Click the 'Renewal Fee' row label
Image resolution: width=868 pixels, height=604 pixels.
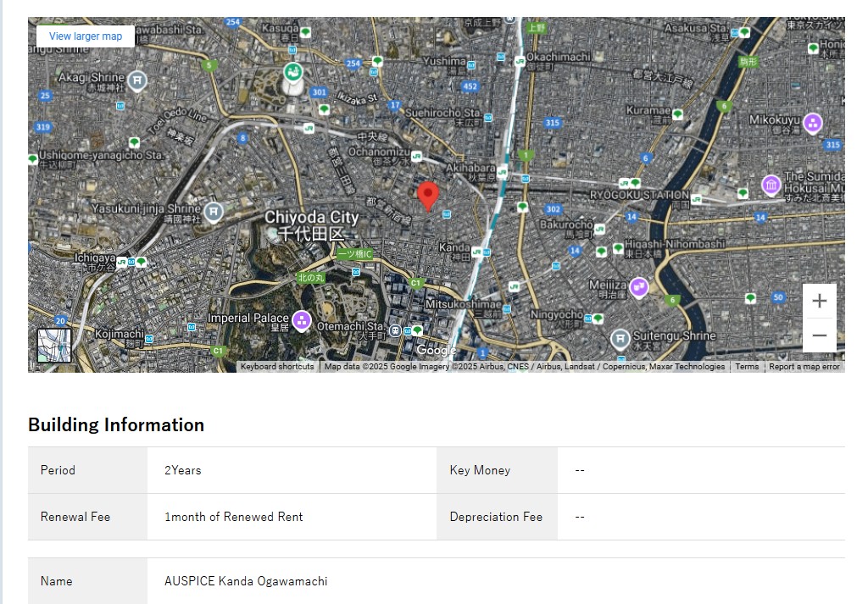(x=75, y=517)
